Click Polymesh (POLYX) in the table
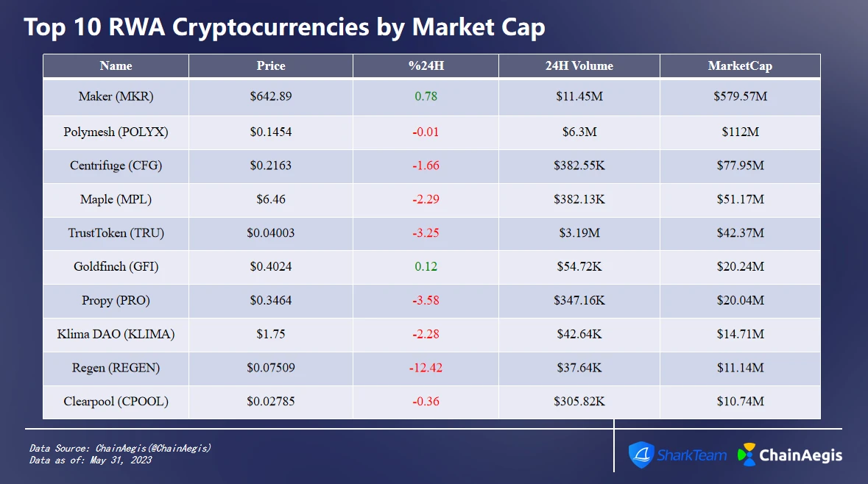The image size is (868, 484). tap(116, 132)
